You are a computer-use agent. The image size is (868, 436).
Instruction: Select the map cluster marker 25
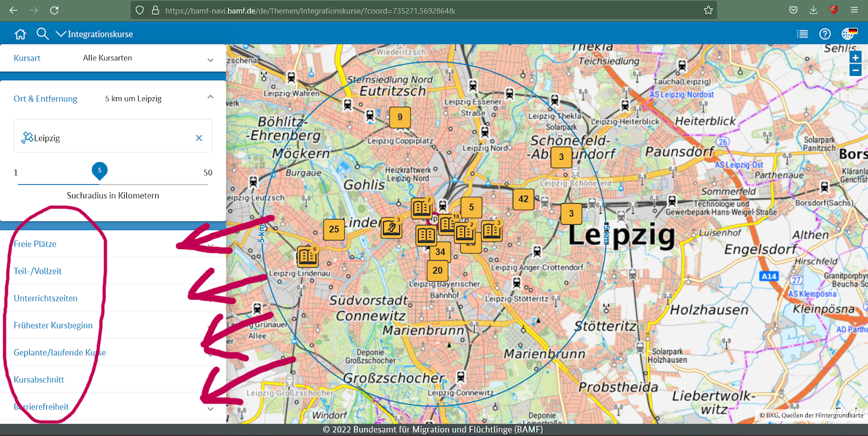point(334,230)
